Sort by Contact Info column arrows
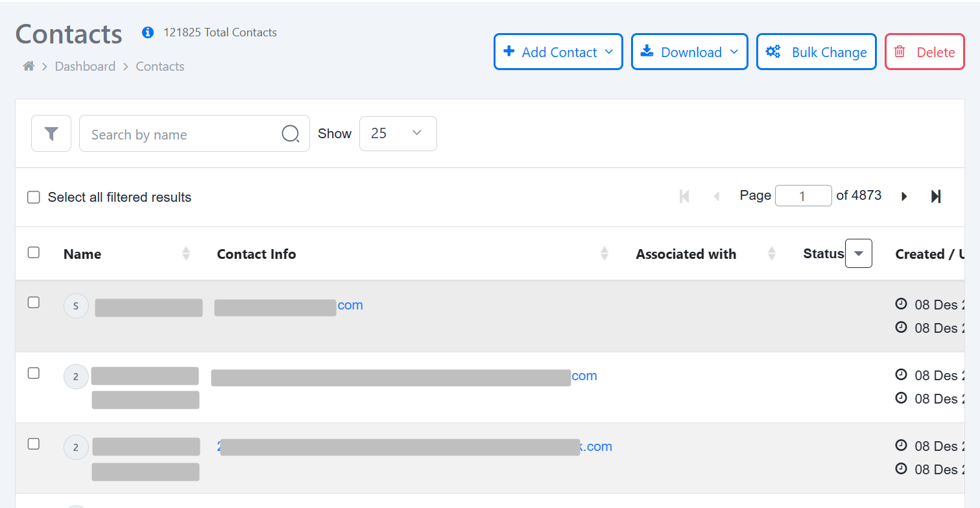This screenshot has width=980, height=508. click(604, 254)
